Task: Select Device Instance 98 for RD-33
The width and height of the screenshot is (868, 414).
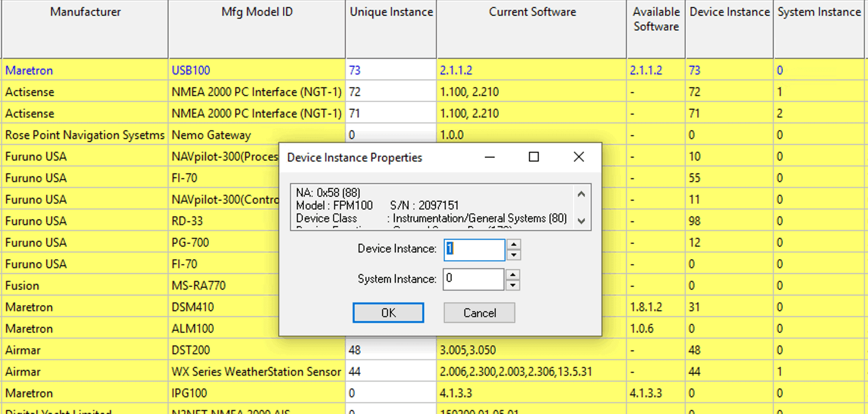Action: tap(729, 221)
